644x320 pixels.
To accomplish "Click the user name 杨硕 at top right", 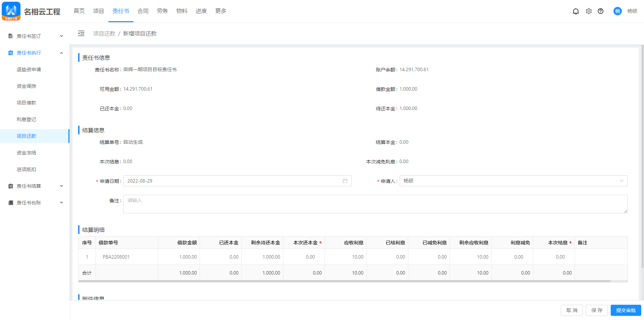I will click(x=632, y=11).
